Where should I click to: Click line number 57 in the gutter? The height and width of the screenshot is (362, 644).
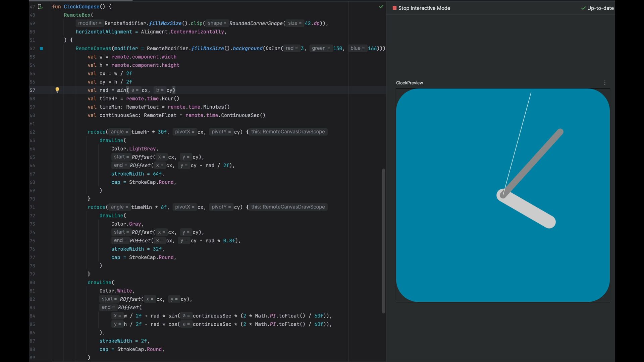(x=32, y=90)
